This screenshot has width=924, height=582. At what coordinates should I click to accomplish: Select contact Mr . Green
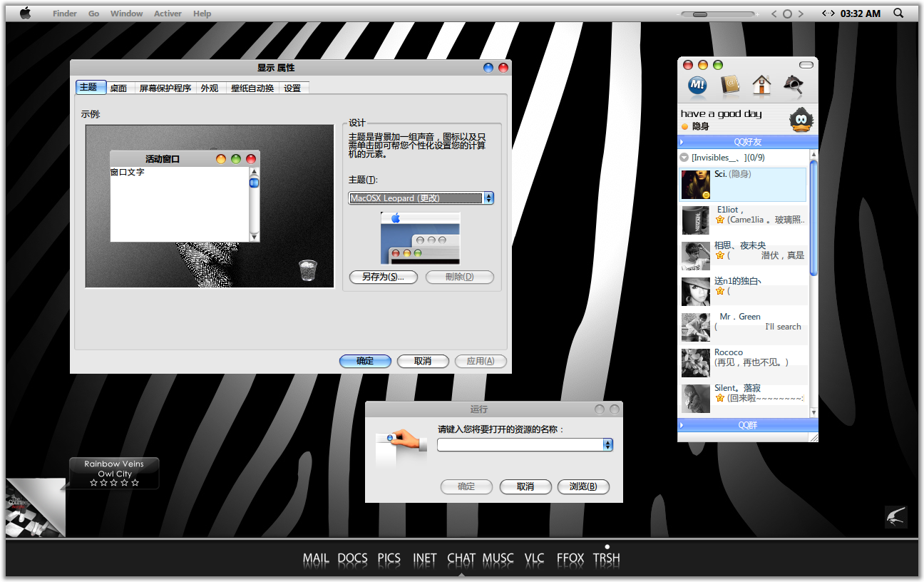[743, 326]
